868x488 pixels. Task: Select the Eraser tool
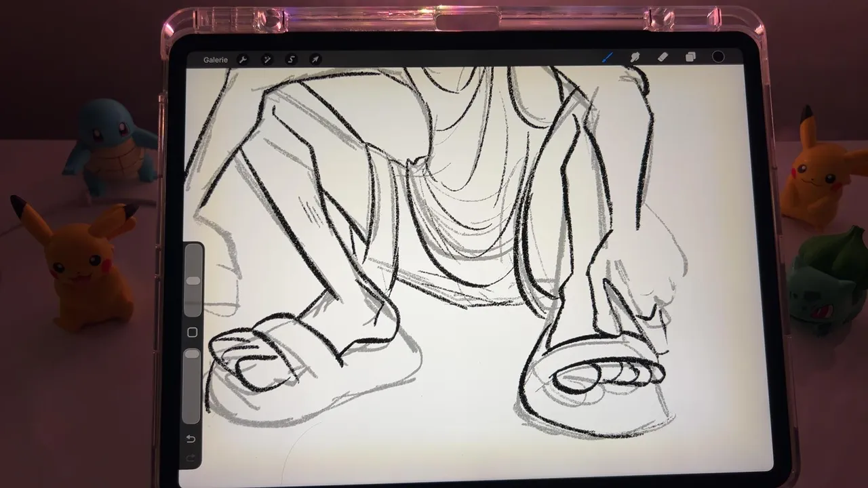click(663, 58)
